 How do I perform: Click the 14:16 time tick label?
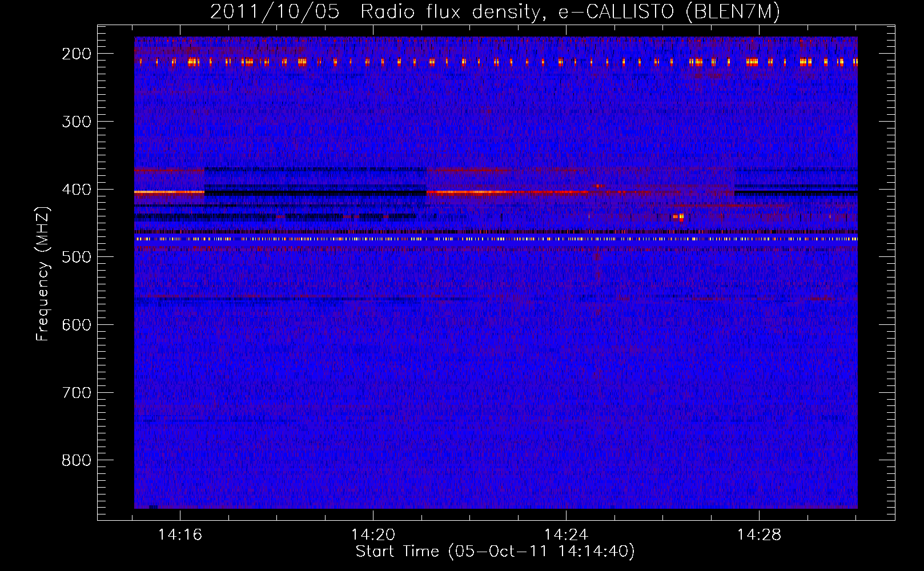tap(180, 535)
